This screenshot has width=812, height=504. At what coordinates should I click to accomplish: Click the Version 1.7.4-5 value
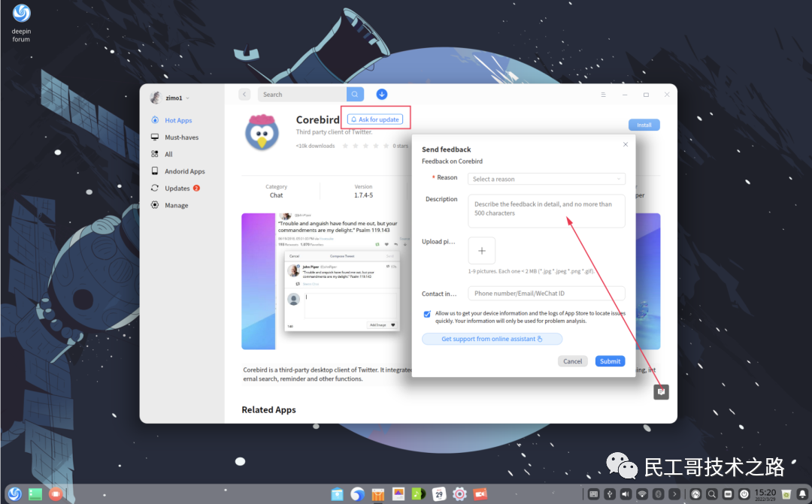[x=364, y=195]
